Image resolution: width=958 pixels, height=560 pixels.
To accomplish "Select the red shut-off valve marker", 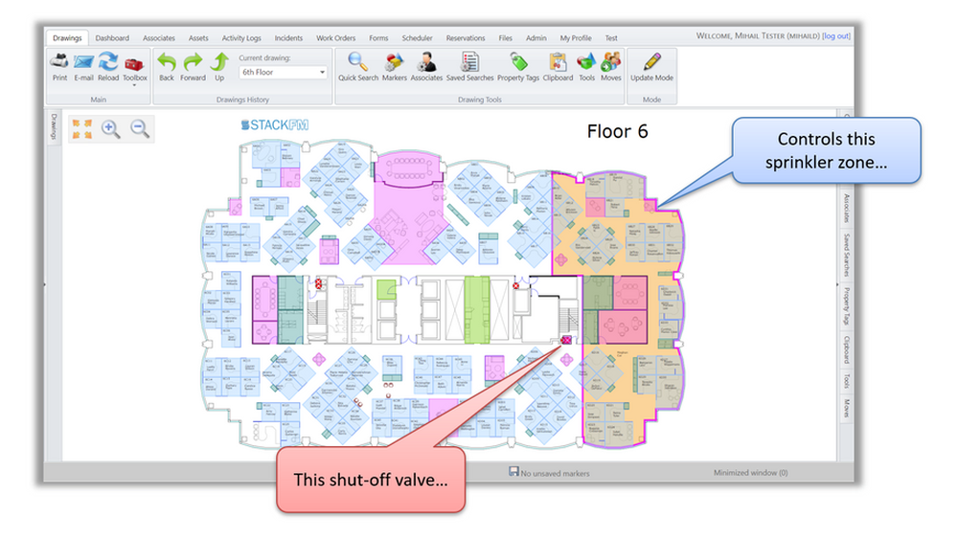I will (x=565, y=340).
